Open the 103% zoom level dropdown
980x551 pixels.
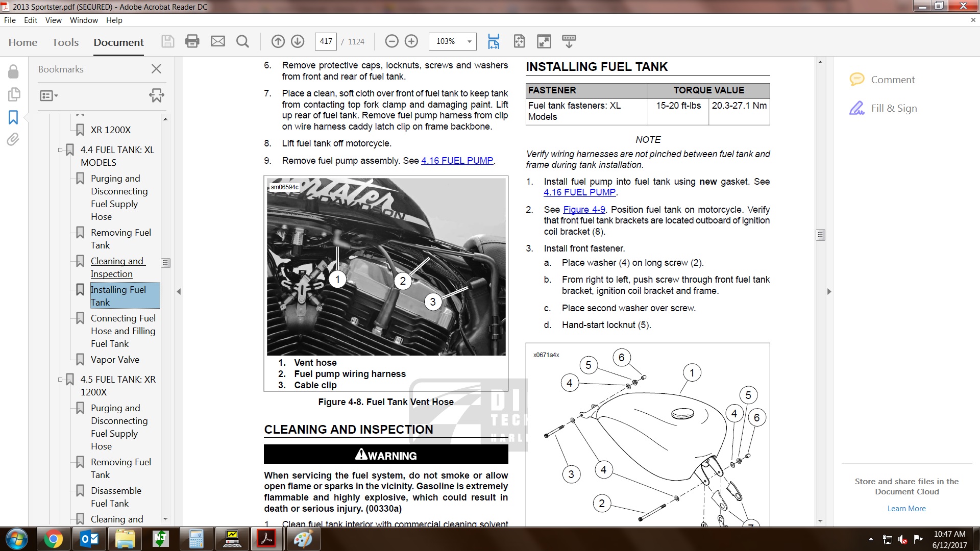469,41
